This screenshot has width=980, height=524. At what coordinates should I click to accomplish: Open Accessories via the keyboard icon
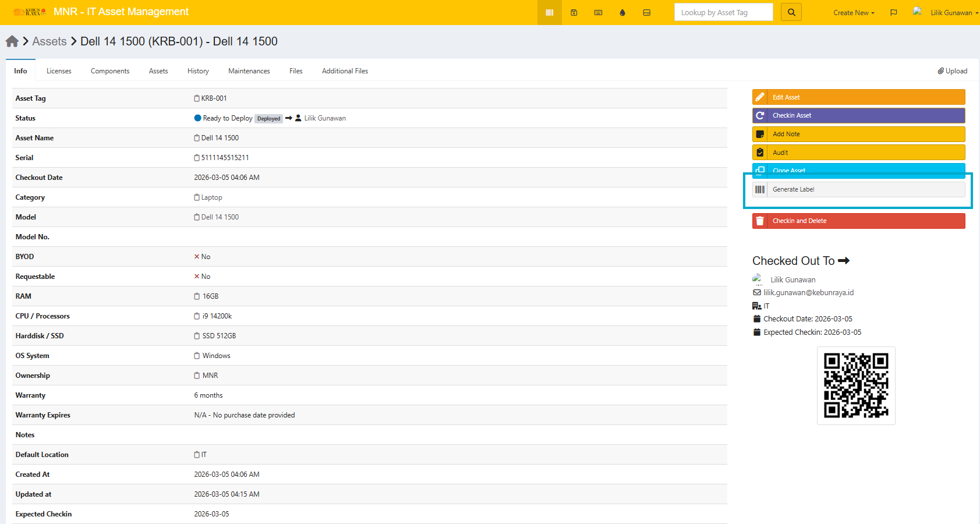tap(598, 12)
